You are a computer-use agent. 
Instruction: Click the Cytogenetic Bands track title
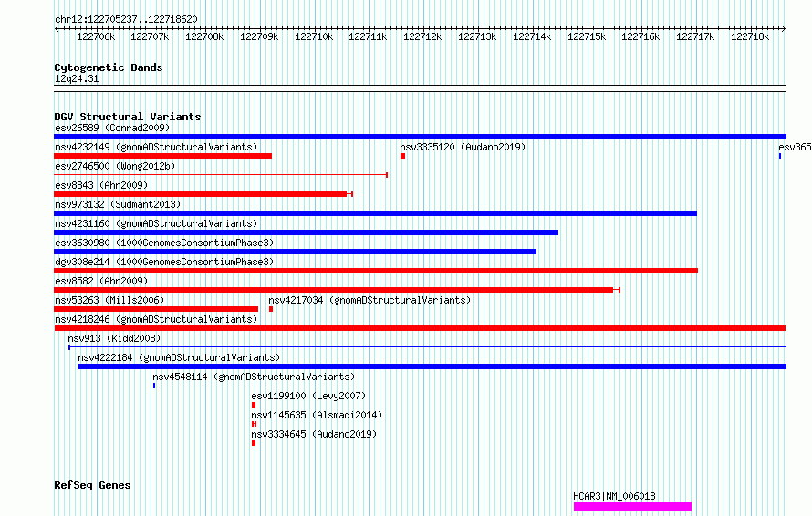[109, 67]
